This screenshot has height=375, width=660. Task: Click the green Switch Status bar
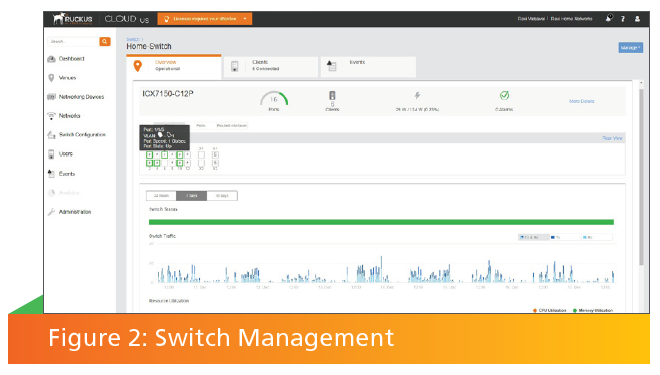pyautogui.click(x=381, y=222)
